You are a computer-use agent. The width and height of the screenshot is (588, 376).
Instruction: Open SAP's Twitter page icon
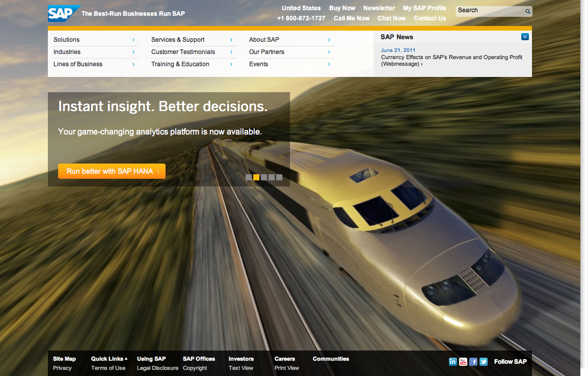[x=484, y=362]
